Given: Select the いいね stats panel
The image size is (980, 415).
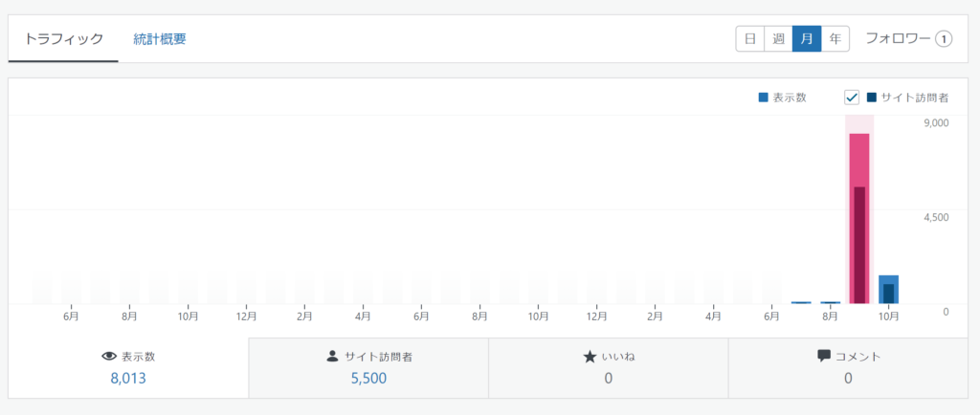Looking at the screenshot, I should pos(608,367).
